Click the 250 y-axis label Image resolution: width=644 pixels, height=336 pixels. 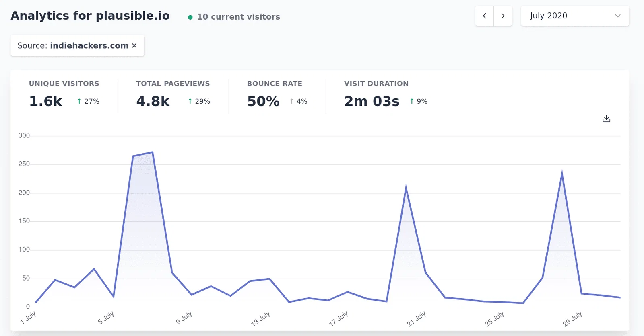(24, 164)
